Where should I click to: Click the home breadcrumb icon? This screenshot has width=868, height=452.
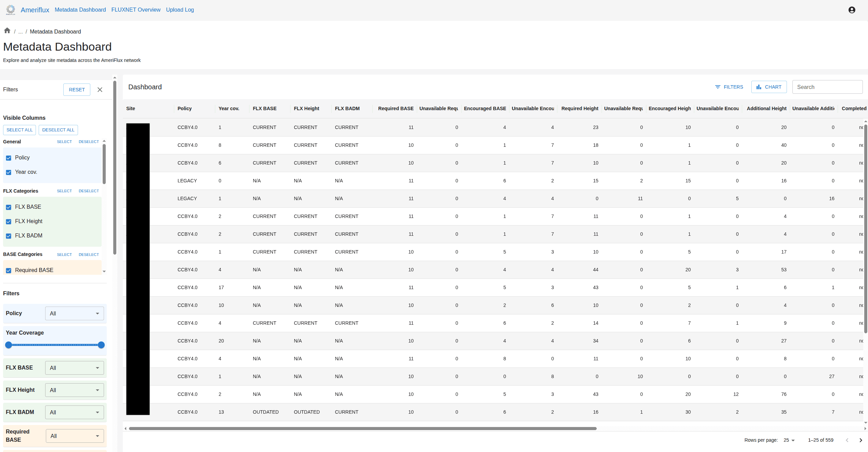7,31
